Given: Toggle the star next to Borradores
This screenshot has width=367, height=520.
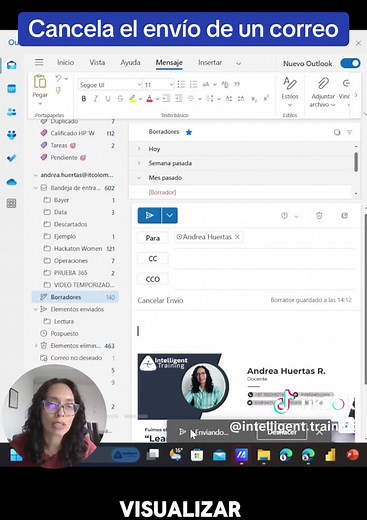Looking at the screenshot, I should 189,132.
